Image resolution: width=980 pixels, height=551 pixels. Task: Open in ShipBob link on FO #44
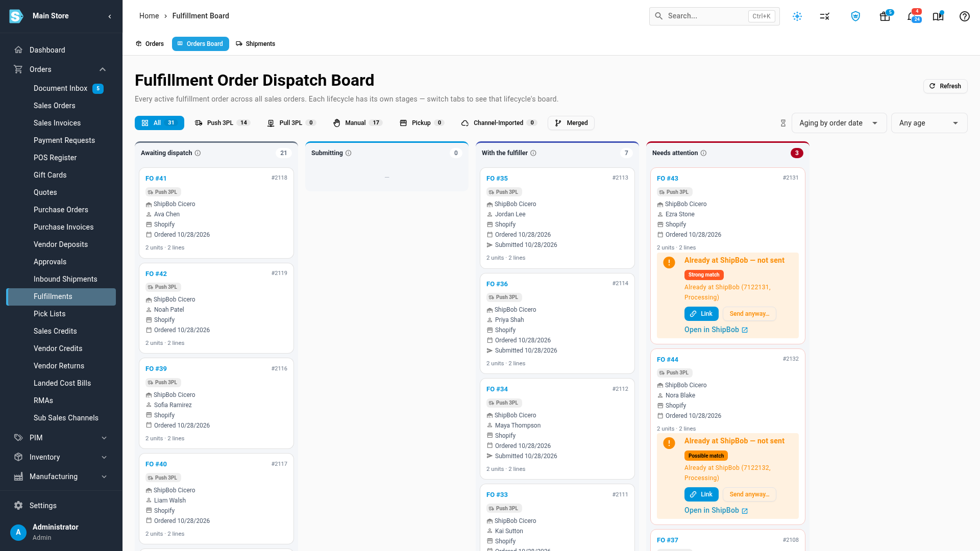tap(716, 511)
